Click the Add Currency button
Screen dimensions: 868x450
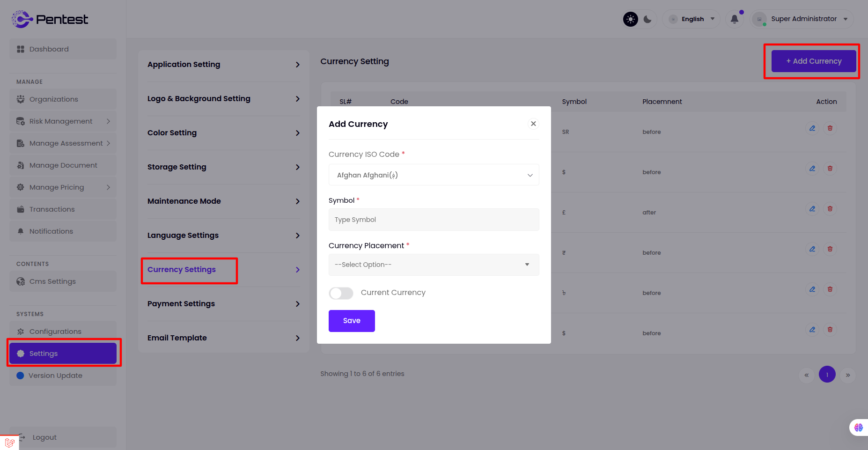813,61
